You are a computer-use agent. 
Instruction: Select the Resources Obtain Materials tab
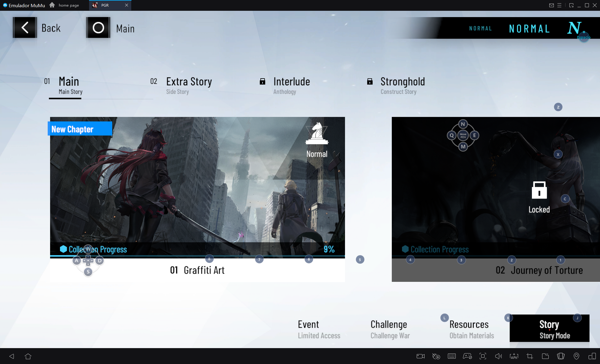click(x=471, y=329)
